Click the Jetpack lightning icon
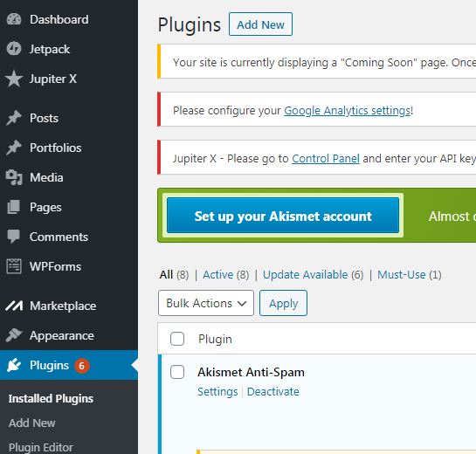 tap(14, 49)
